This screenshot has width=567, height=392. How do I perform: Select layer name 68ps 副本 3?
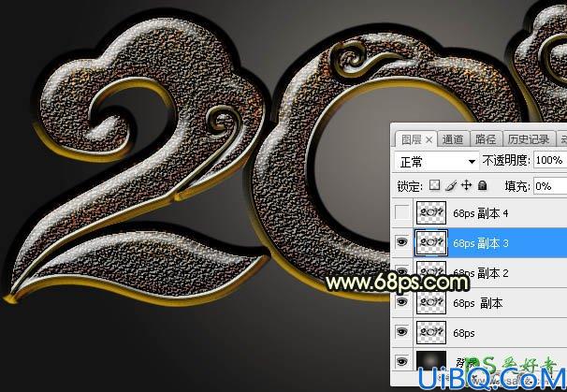coord(481,243)
